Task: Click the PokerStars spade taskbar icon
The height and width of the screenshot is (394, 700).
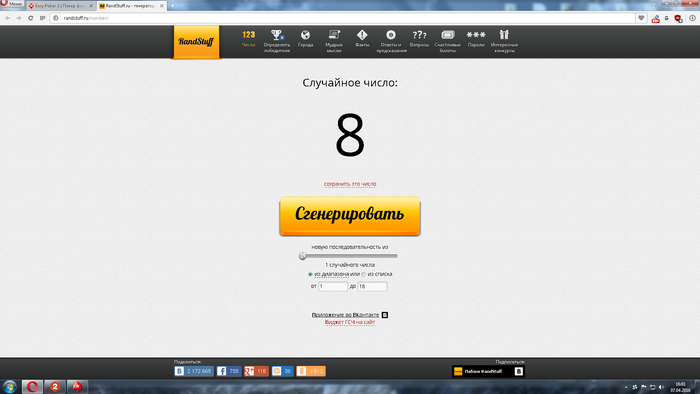Action: click(x=77, y=387)
